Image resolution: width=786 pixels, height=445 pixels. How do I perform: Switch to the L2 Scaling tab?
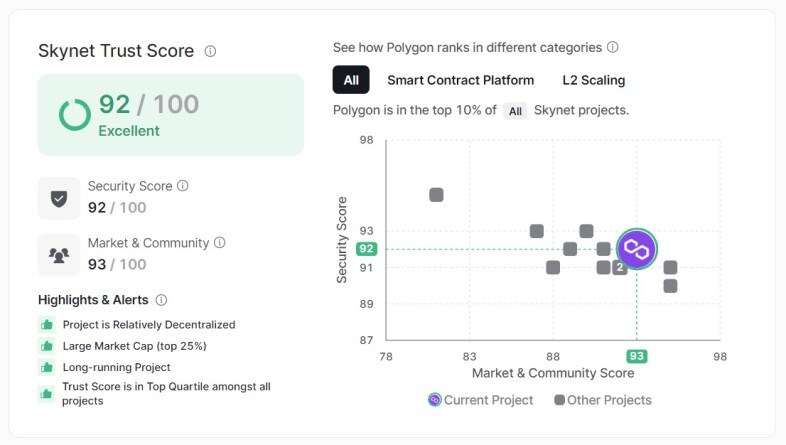(x=594, y=80)
